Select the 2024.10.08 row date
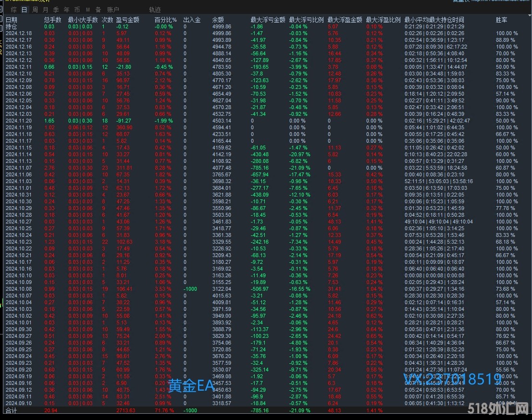The image size is (532, 420). pyautogui.click(x=18, y=289)
